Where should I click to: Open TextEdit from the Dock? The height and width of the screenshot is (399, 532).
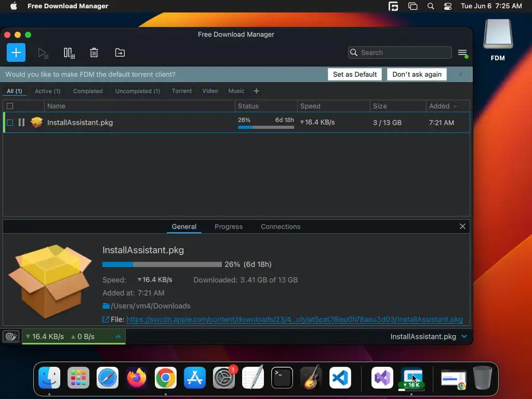click(x=253, y=377)
